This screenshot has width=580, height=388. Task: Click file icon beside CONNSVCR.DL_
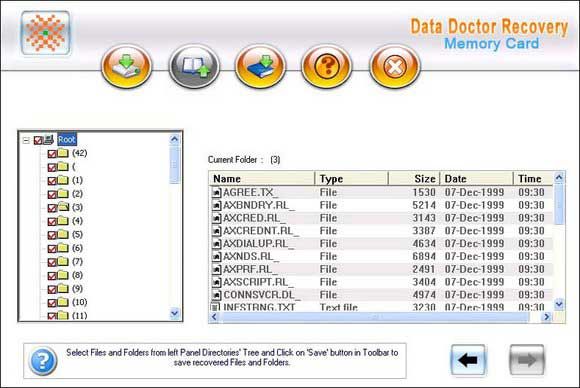(x=216, y=295)
